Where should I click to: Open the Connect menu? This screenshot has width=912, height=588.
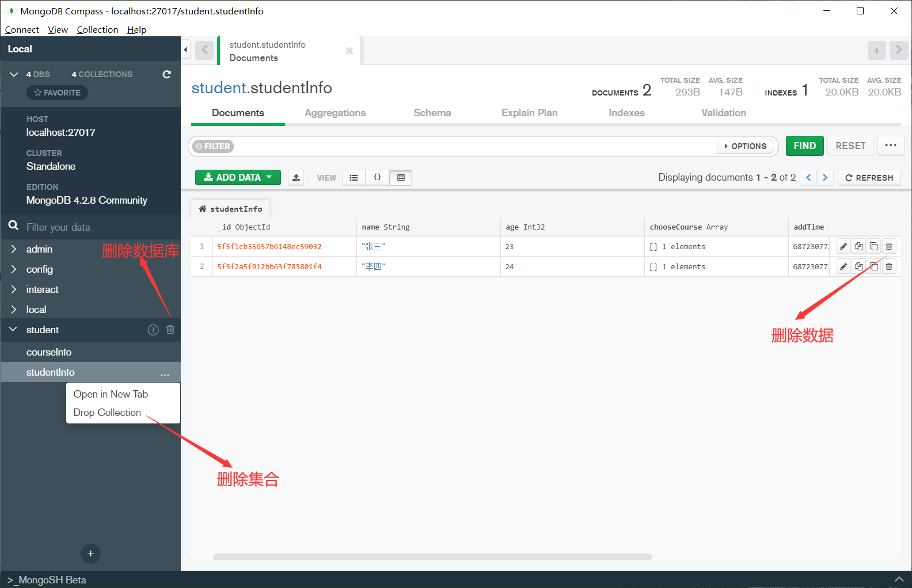(22, 30)
